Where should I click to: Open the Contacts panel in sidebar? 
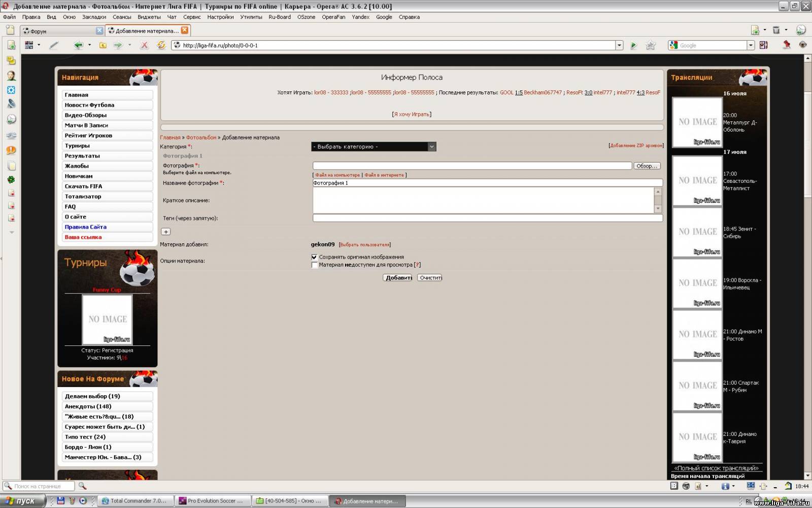click(11, 76)
